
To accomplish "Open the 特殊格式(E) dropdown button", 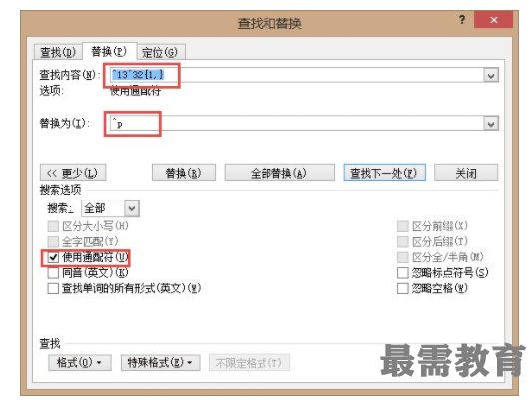I will (x=160, y=363).
